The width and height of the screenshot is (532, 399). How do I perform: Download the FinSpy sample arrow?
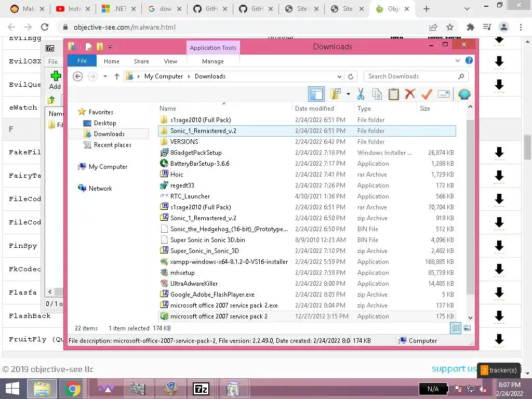tap(499, 246)
